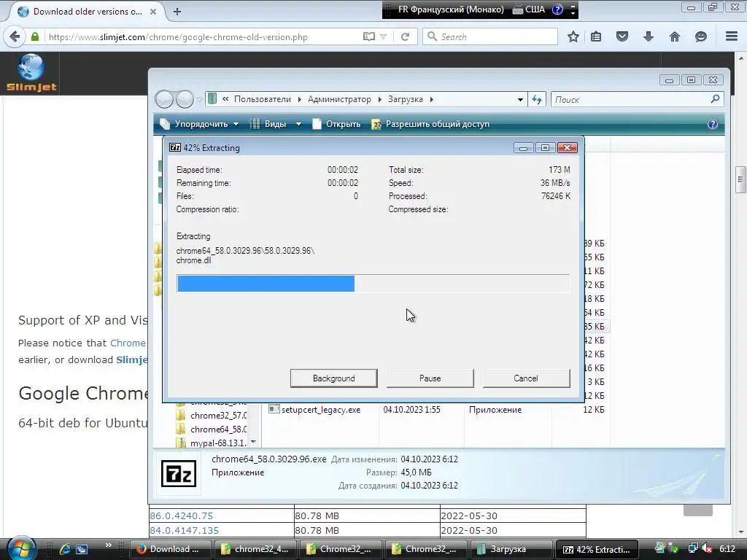747x560 pixels.
Task: Click the 7z file icon in details pane
Action: 179,473
